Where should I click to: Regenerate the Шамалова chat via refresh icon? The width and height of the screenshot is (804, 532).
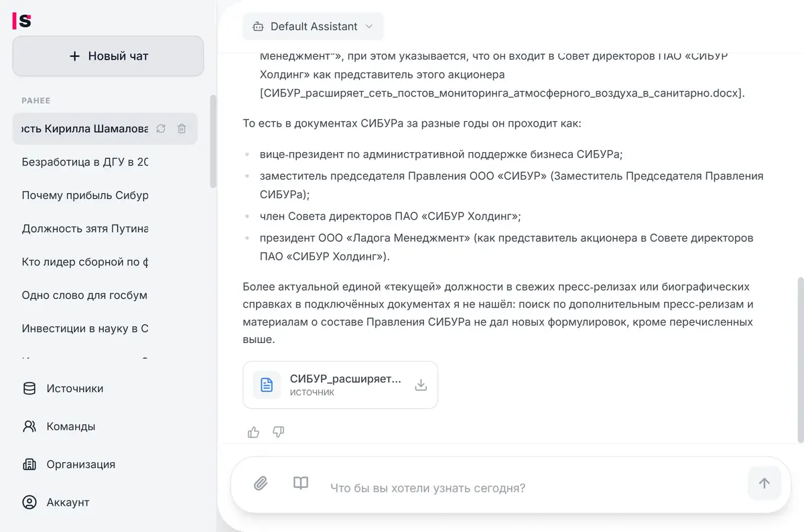coord(160,129)
